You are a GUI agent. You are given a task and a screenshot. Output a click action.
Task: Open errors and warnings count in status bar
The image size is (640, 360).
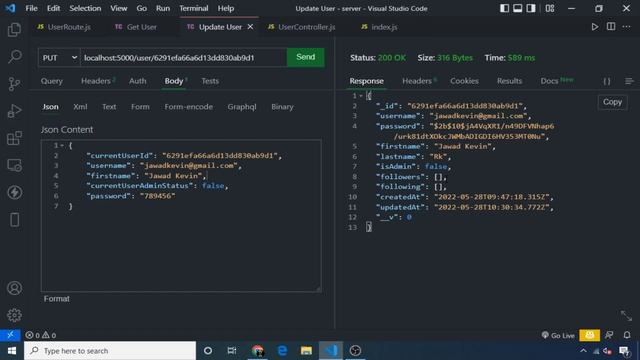click(40, 336)
